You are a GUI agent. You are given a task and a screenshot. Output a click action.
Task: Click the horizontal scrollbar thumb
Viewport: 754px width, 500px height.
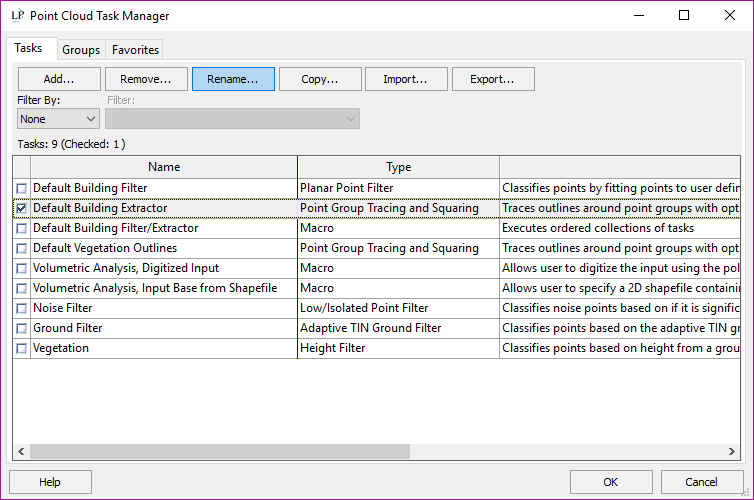[220, 451]
